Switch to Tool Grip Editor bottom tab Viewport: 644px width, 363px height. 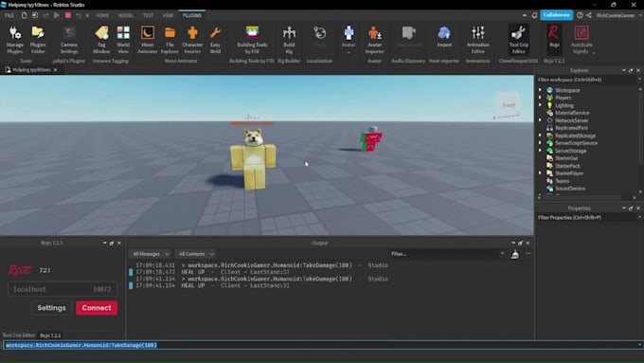19,336
